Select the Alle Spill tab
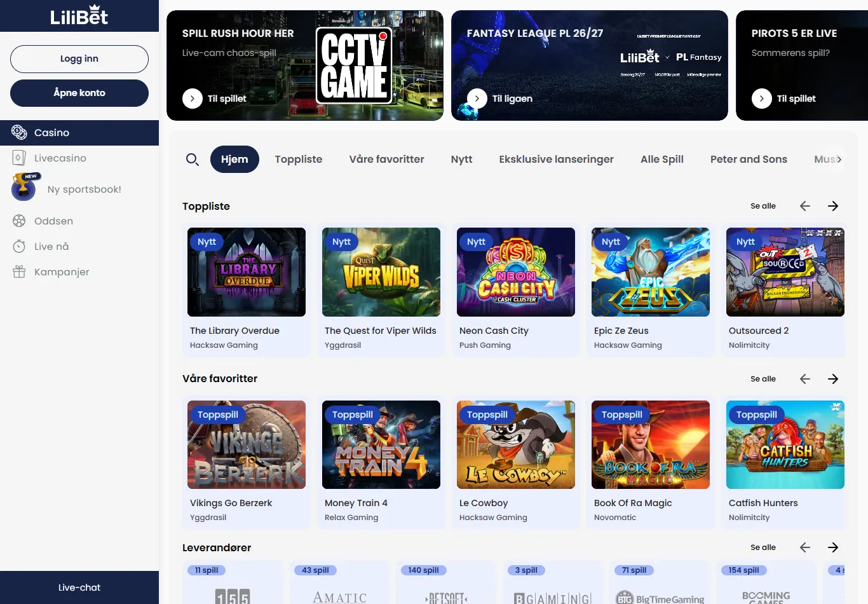 point(662,160)
